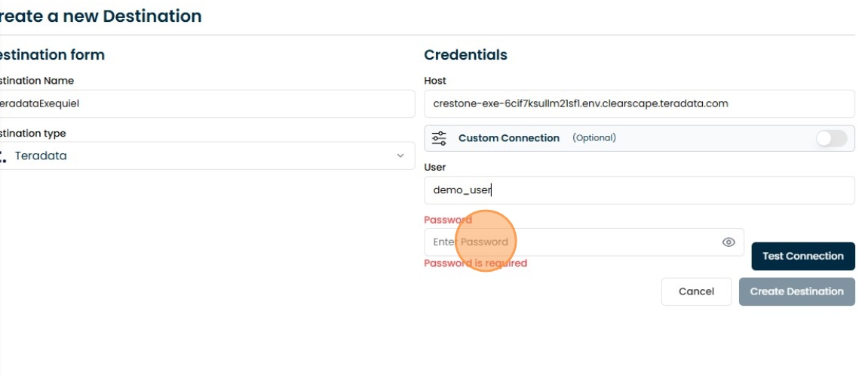The width and height of the screenshot is (868, 376).
Task: Select the Host address input field
Action: 639,103
